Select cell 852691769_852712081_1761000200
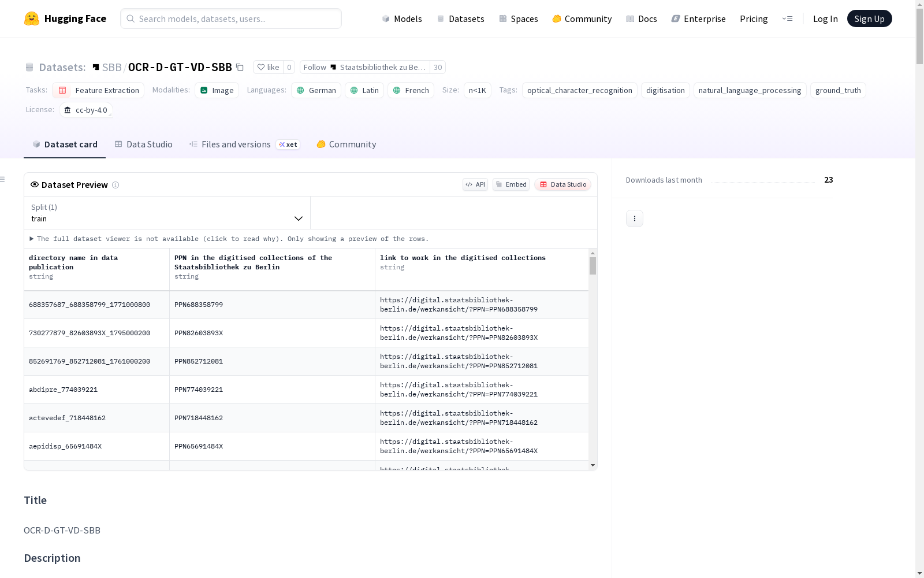Viewport: 924px width, 578px height. pos(96,361)
